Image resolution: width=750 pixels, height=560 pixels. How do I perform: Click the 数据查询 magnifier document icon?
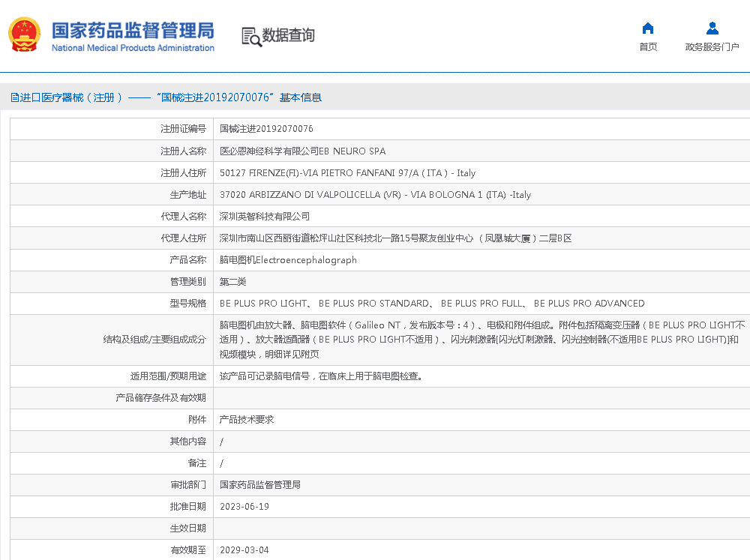pyautogui.click(x=250, y=36)
